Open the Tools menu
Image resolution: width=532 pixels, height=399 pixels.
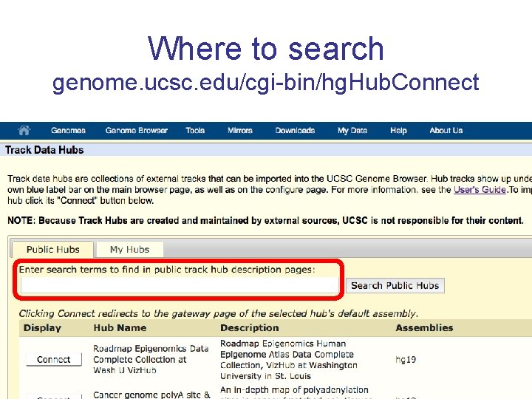(x=195, y=131)
